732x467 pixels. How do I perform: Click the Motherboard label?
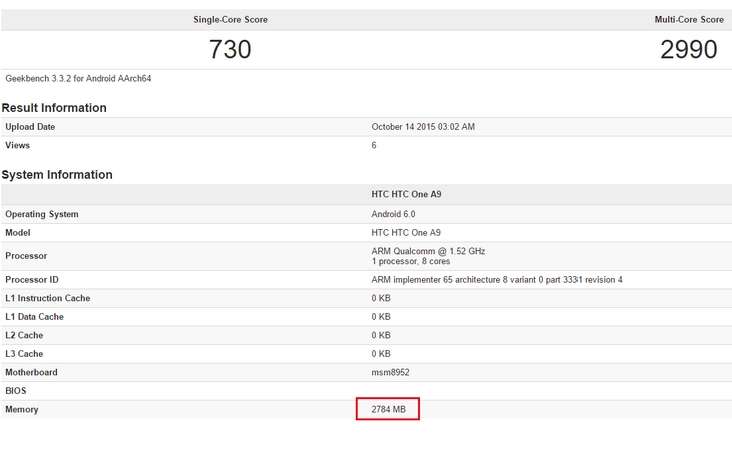[31, 372]
